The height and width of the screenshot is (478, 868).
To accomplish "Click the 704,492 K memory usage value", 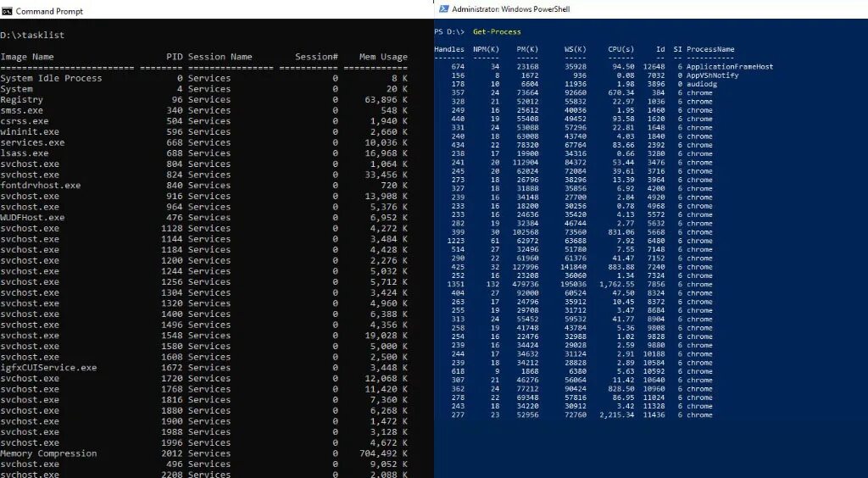I will tap(383, 453).
